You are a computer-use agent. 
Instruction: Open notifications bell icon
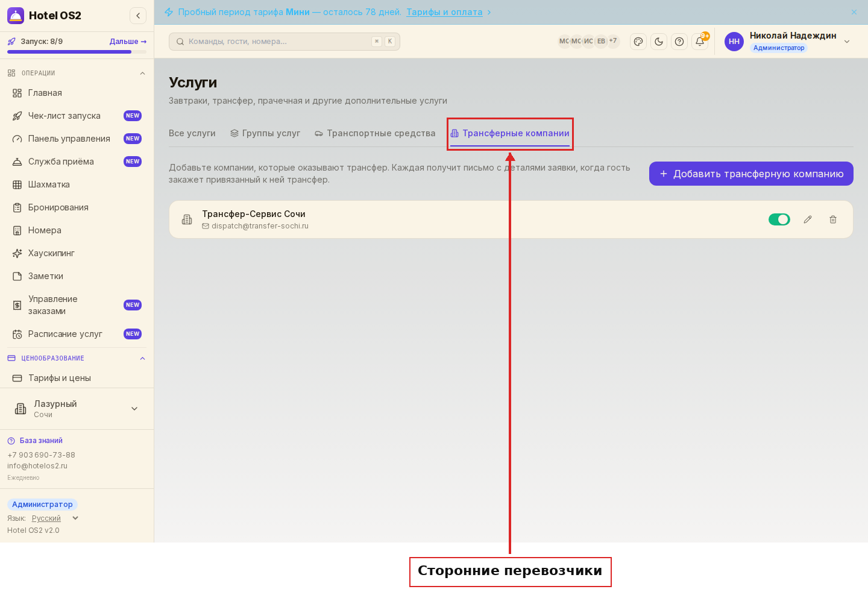[700, 42]
